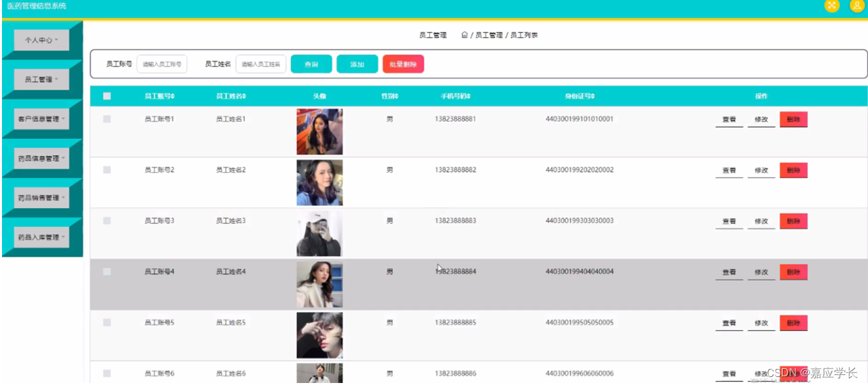Click the 医药管理信息系统 title in header
868x385 pixels.
[37, 6]
